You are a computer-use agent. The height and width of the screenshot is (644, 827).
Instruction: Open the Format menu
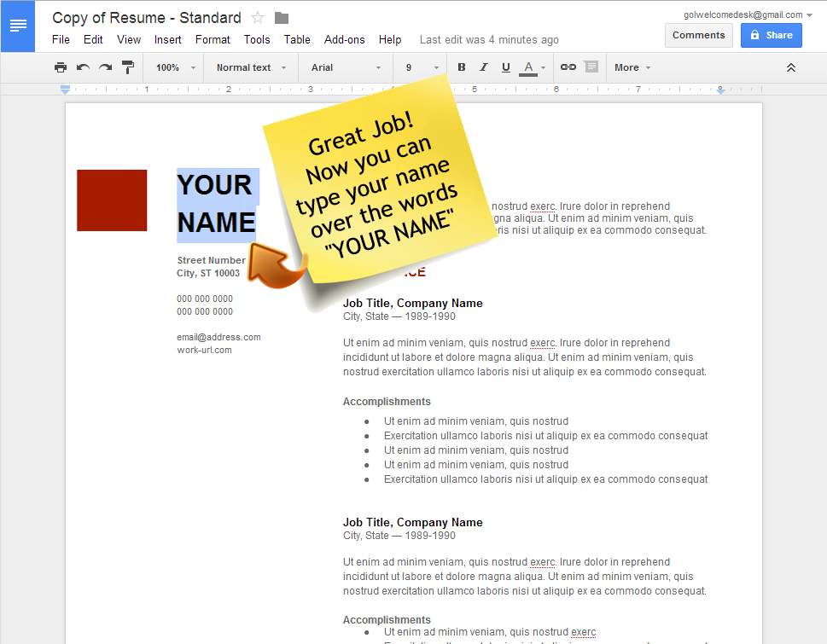pyautogui.click(x=213, y=39)
